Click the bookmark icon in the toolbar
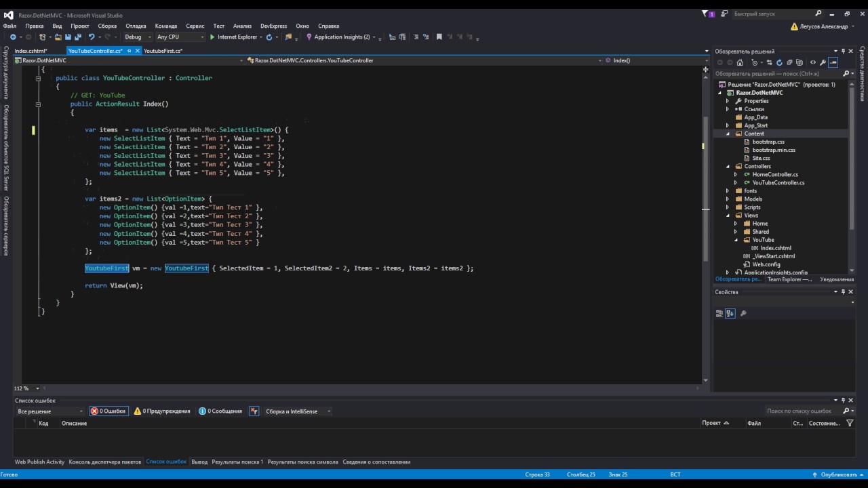The image size is (868, 488). (439, 37)
